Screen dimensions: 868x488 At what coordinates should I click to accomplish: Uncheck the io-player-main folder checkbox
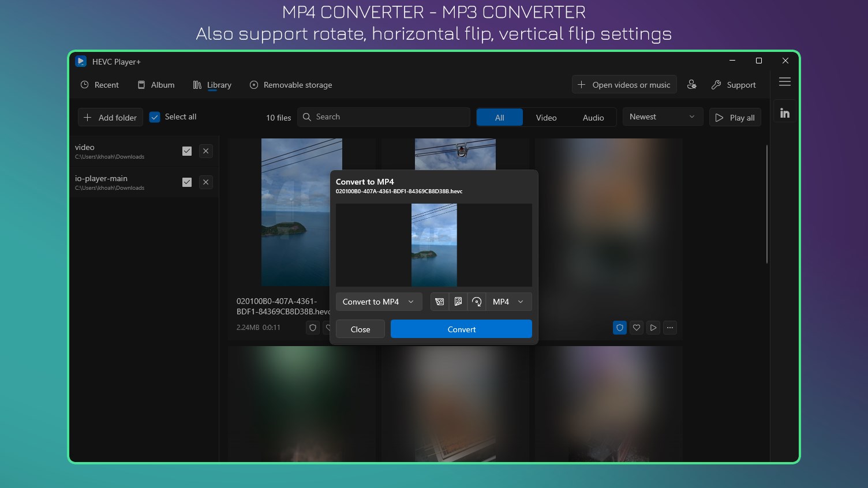(187, 182)
